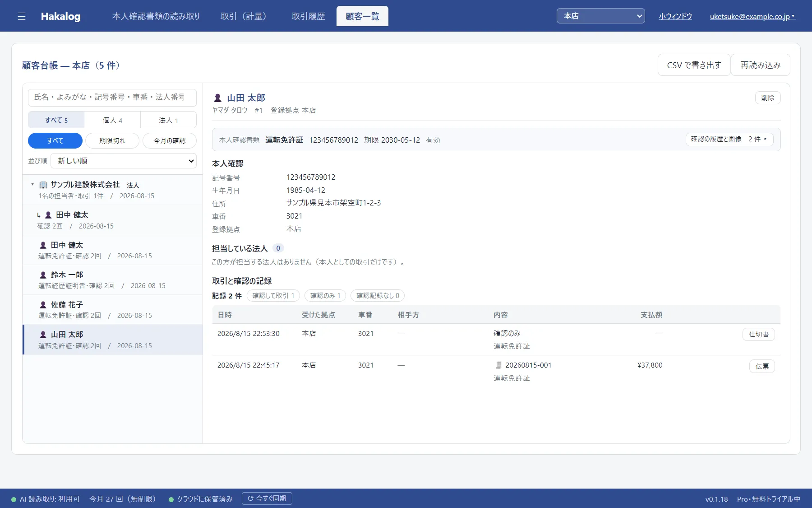Click the 1985-04-12 birth date value
The width and height of the screenshot is (812, 508).
tap(306, 190)
